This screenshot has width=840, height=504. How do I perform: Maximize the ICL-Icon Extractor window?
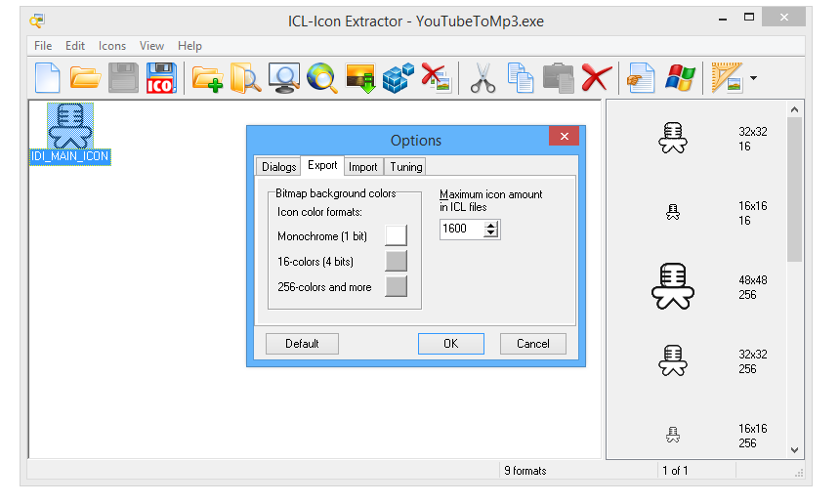(x=749, y=18)
